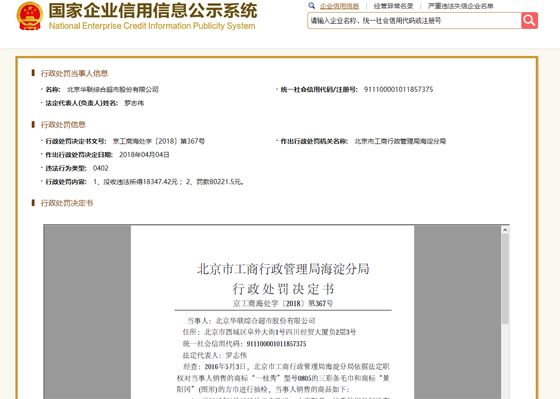Click the 行政处罚决定书 section heading

67,203
